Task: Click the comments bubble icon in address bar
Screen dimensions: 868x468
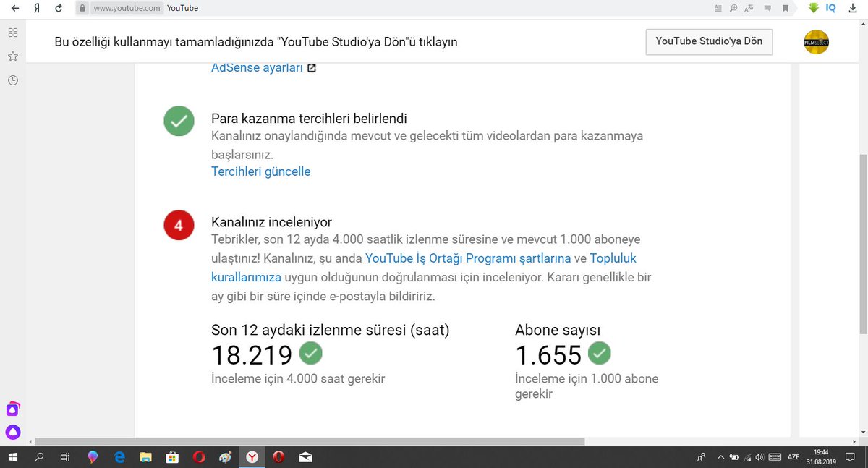Action: [x=767, y=8]
